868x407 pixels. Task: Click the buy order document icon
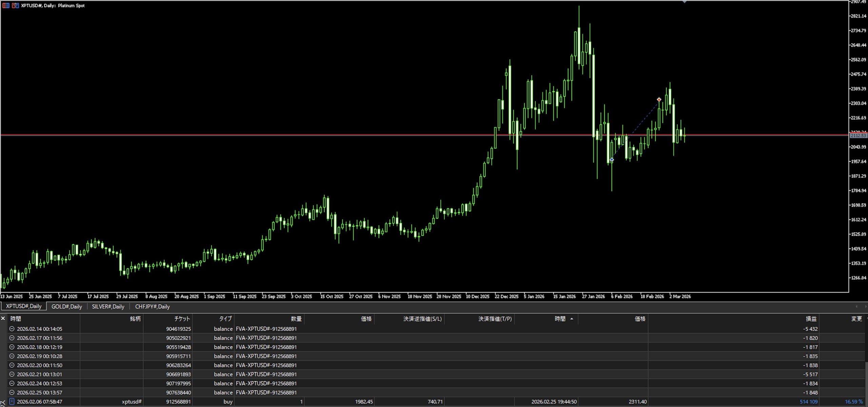tap(12, 402)
